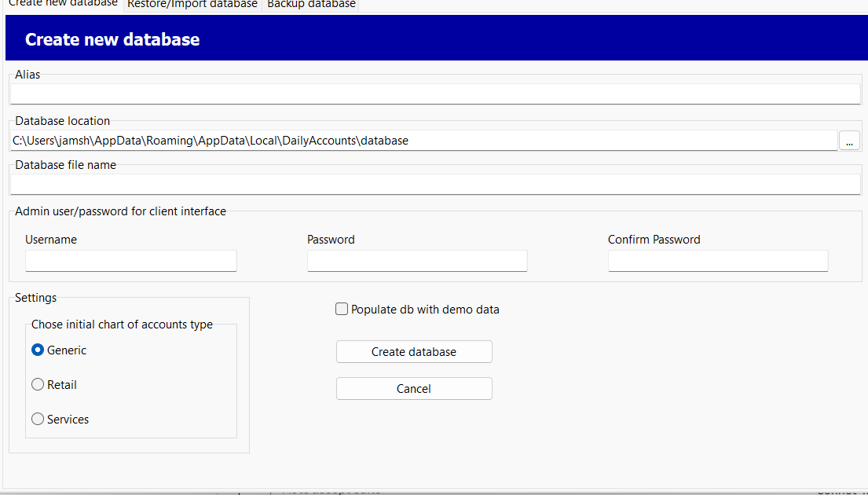Click the Username input box
This screenshot has width=868, height=495.
131,261
